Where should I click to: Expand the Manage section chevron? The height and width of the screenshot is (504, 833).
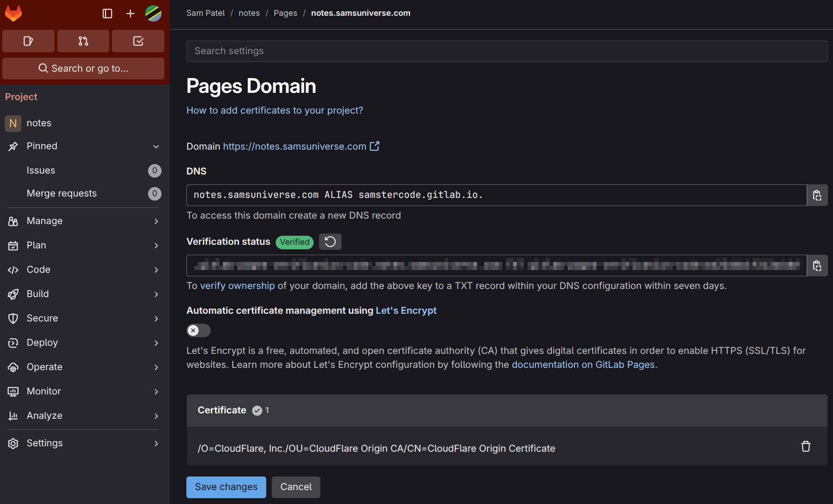pyautogui.click(x=156, y=221)
